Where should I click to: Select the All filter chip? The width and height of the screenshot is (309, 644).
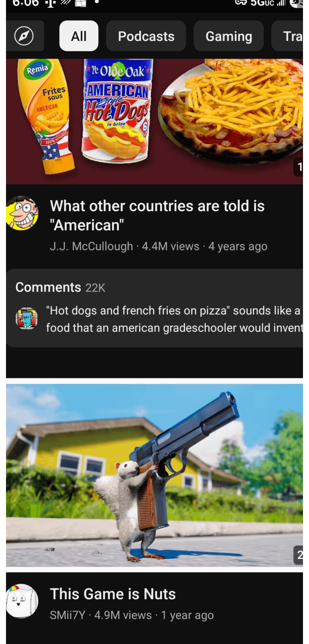(79, 36)
